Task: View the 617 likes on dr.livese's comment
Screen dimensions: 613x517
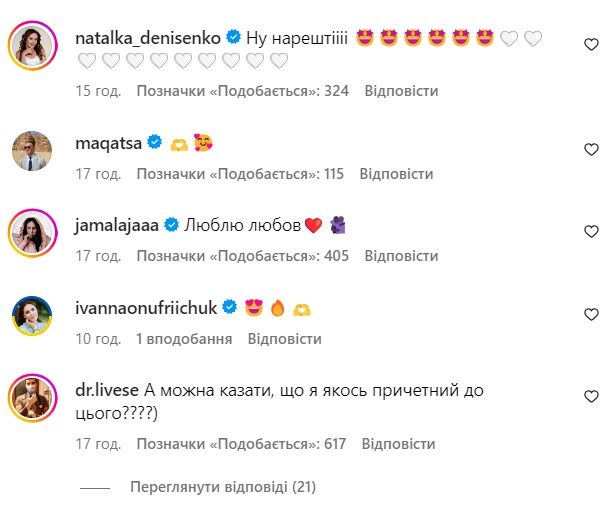Action: [x=242, y=443]
